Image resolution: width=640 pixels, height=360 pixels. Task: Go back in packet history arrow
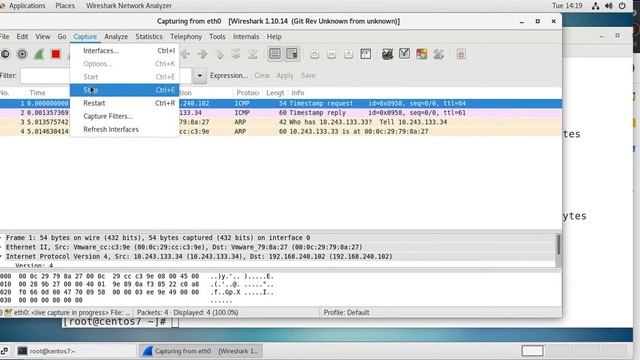pos(186,54)
